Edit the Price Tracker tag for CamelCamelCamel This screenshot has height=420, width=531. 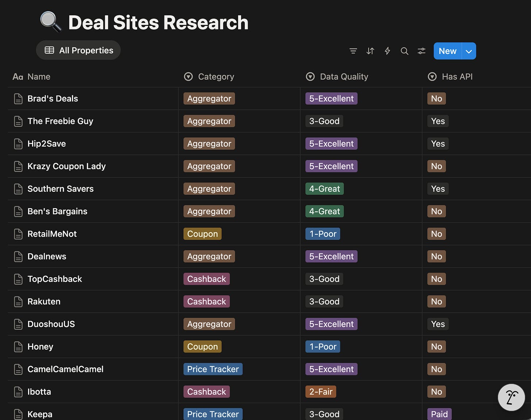[213, 369]
